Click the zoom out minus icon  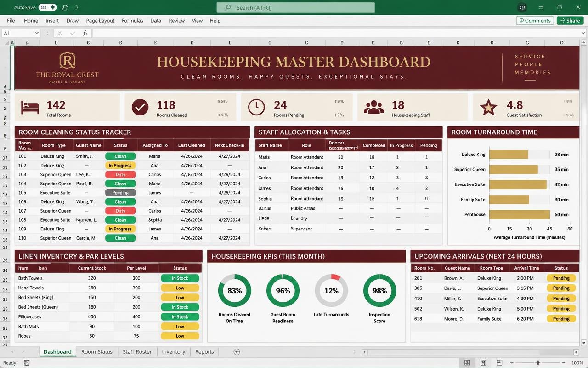(512, 363)
